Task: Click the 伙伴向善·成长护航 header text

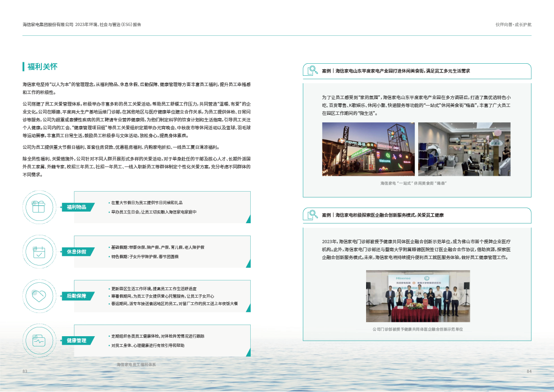Action: [513, 24]
